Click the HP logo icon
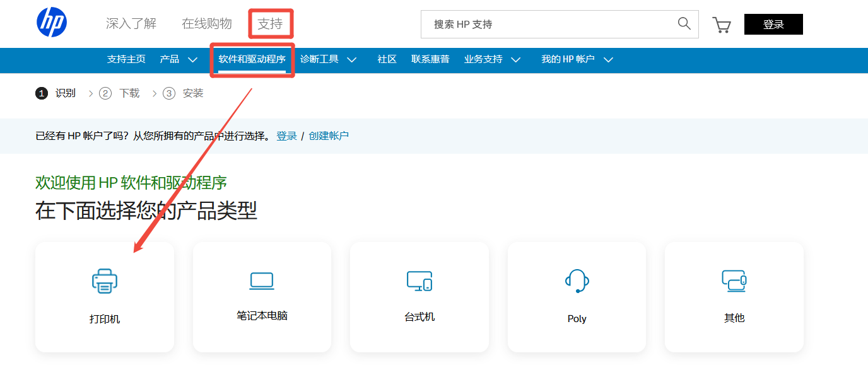868x375 pixels. point(52,23)
